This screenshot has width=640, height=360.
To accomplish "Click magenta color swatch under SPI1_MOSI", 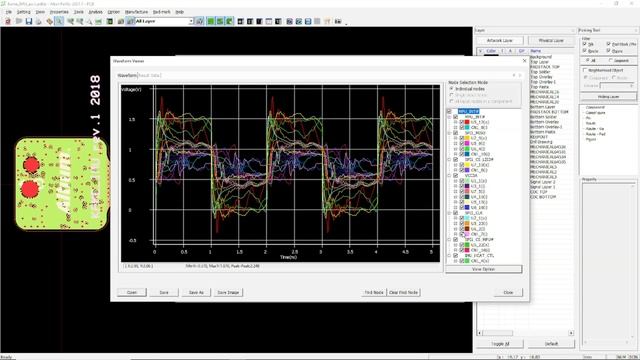I will pos(467,143).
